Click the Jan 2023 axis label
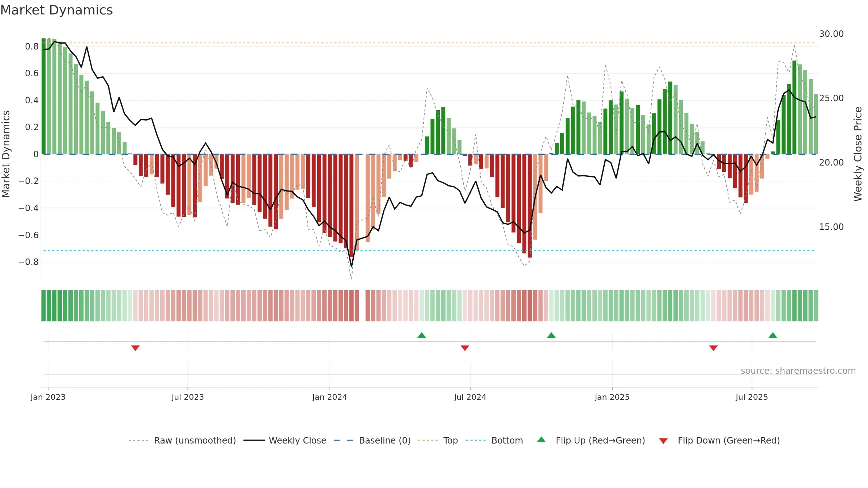 [x=48, y=397]
